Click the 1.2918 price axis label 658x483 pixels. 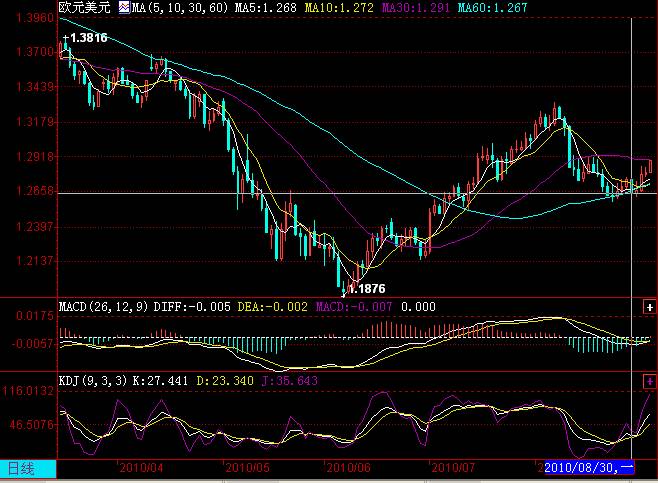tap(35, 157)
